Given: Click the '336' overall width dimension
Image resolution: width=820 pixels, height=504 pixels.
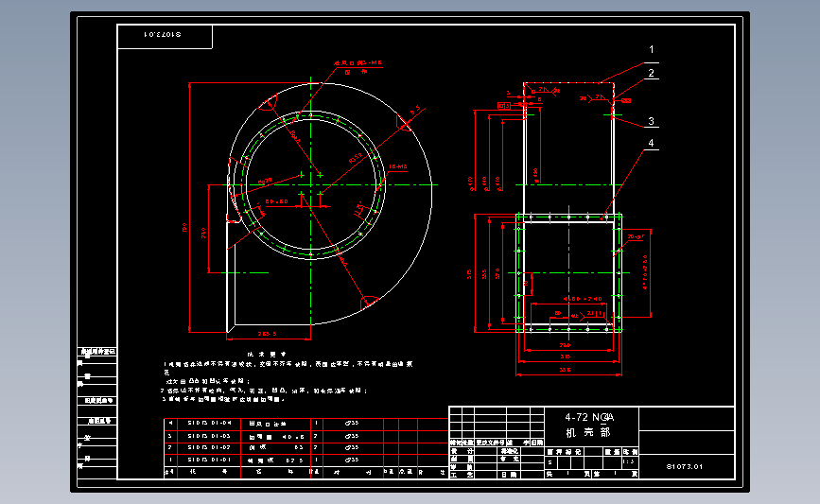Looking at the screenshot, I should click(566, 370).
